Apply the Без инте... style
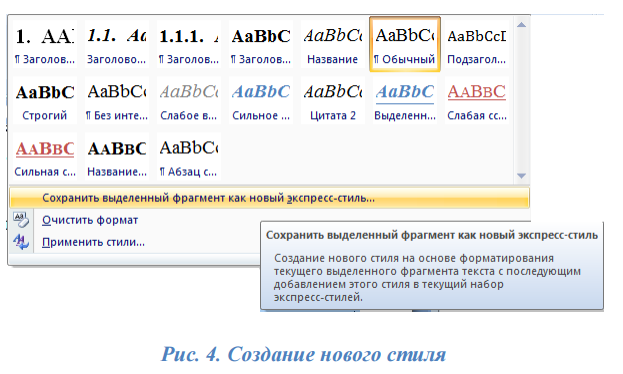Image resolution: width=623 pixels, height=374 pixels. (x=117, y=101)
